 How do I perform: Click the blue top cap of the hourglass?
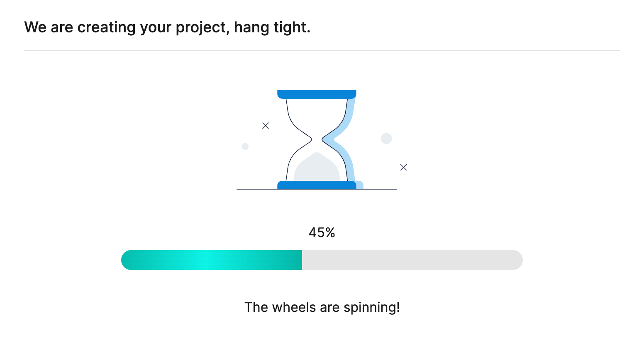(317, 94)
